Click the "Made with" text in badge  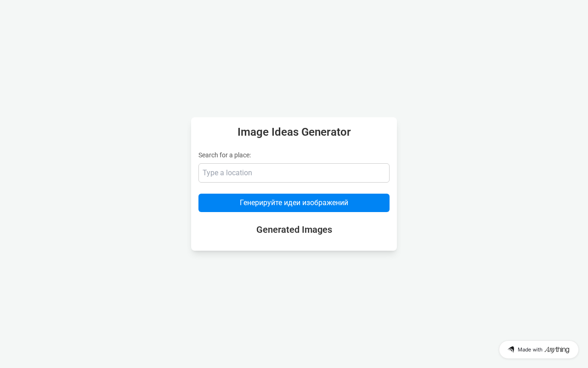530,350
